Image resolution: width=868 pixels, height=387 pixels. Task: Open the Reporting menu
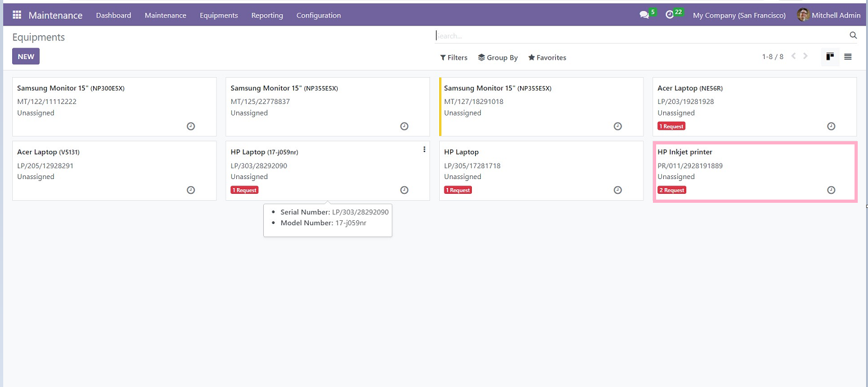267,15
